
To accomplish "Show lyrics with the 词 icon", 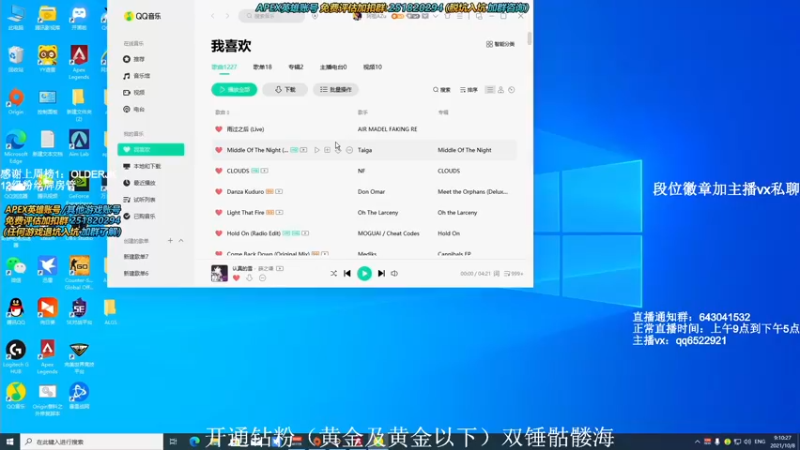I will (496, 274).
